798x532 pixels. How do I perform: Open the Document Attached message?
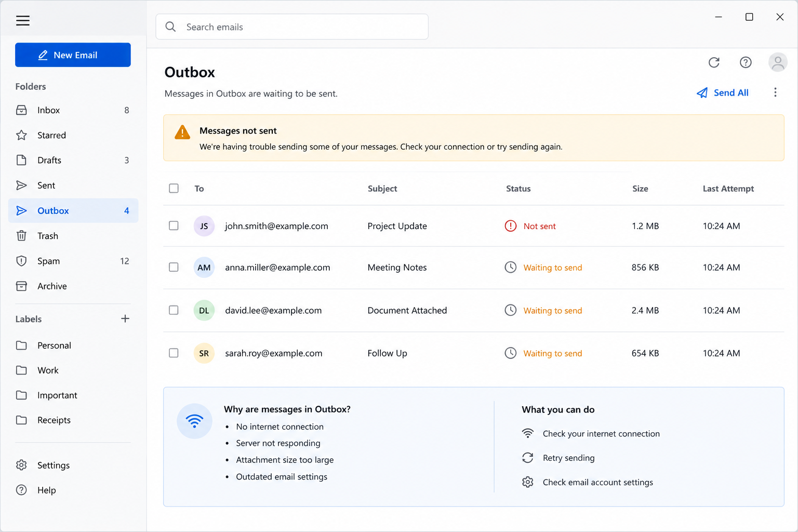click(x=473, y=310)
